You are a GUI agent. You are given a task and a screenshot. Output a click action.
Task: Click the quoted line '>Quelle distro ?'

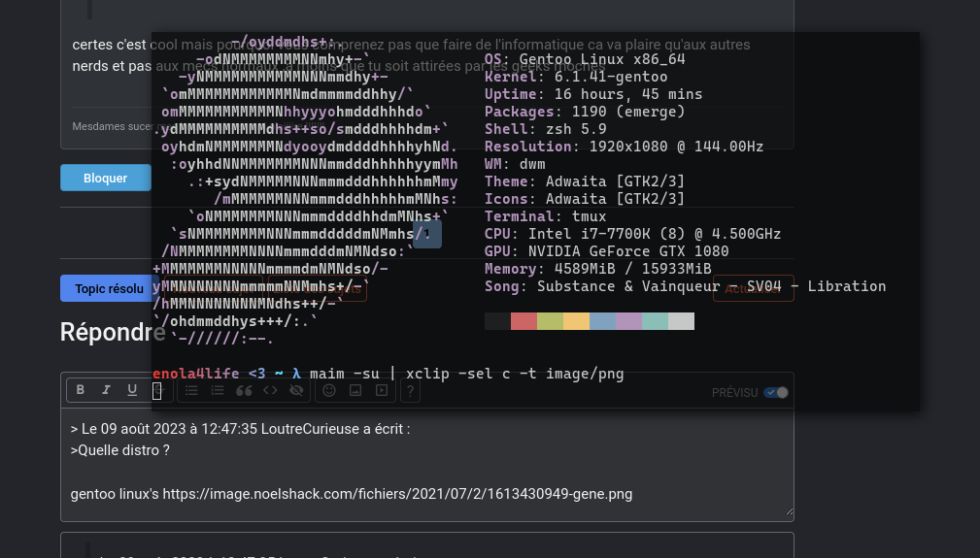coord(120,450)
